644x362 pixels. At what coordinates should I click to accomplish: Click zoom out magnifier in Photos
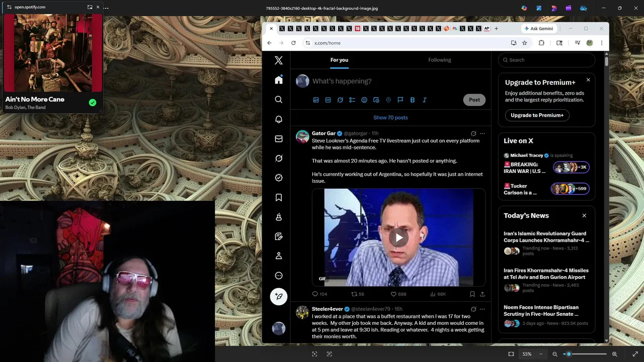click(555, 354)
